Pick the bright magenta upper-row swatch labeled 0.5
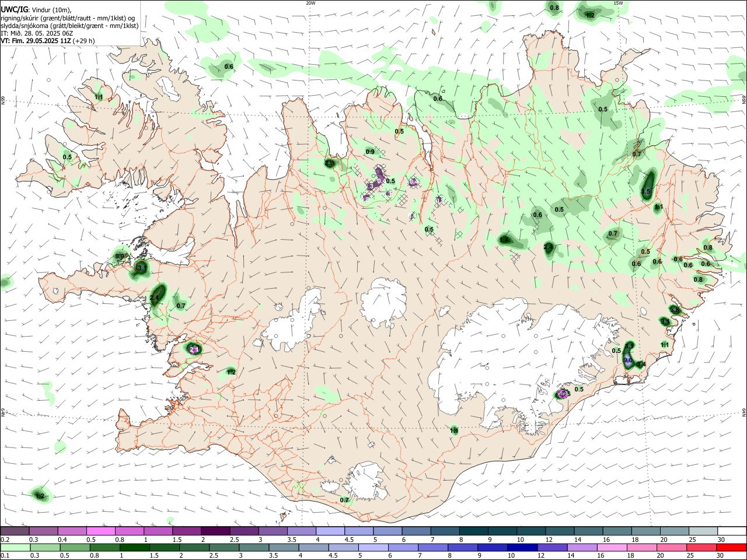 coord(100,531)
